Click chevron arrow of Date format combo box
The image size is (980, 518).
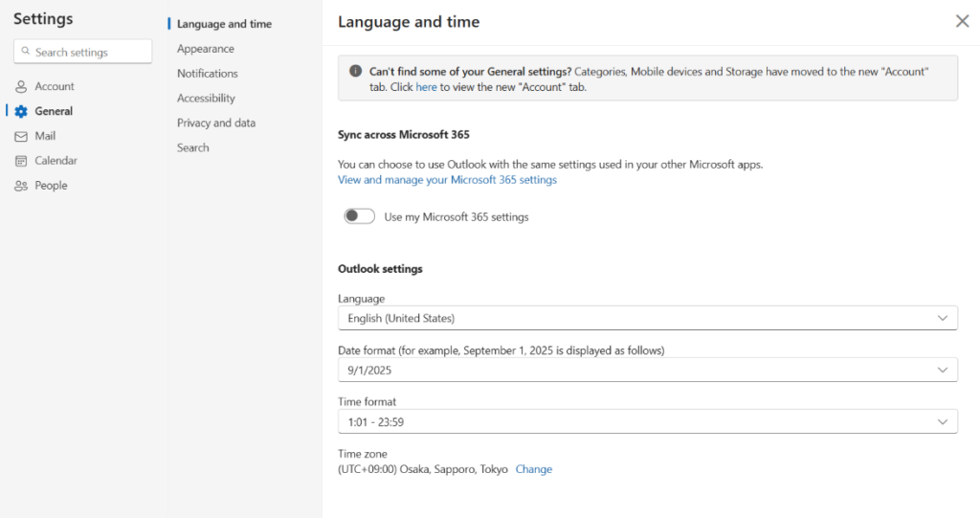pos(943,370)
